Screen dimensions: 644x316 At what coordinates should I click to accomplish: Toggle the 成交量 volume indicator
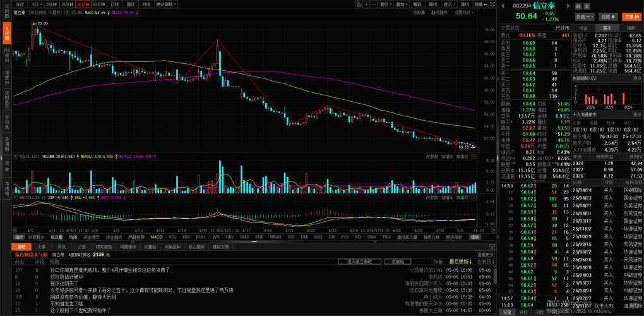[57, 237]
